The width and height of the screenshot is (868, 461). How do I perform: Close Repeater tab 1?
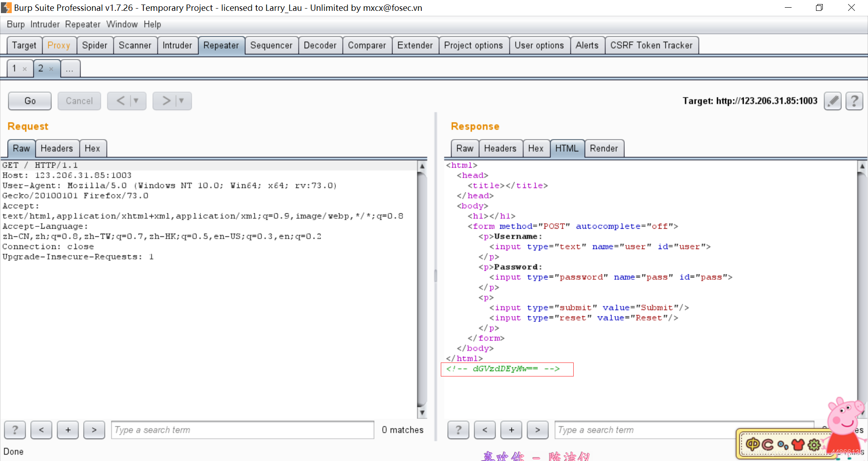(25, 69)
